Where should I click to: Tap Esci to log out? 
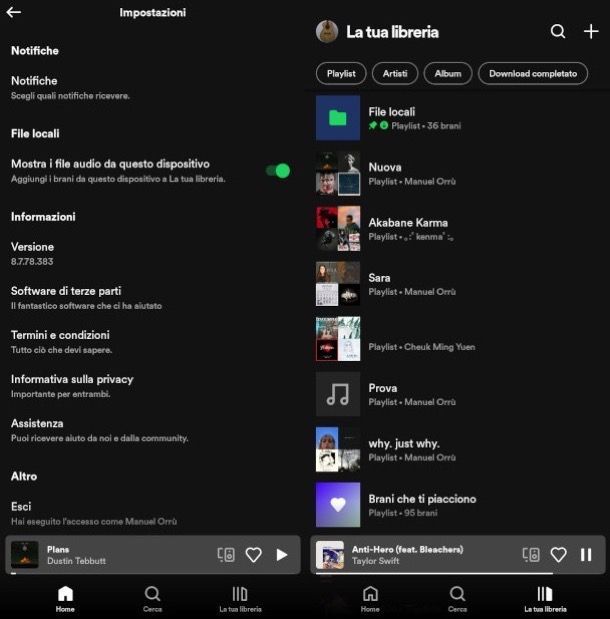94,513
